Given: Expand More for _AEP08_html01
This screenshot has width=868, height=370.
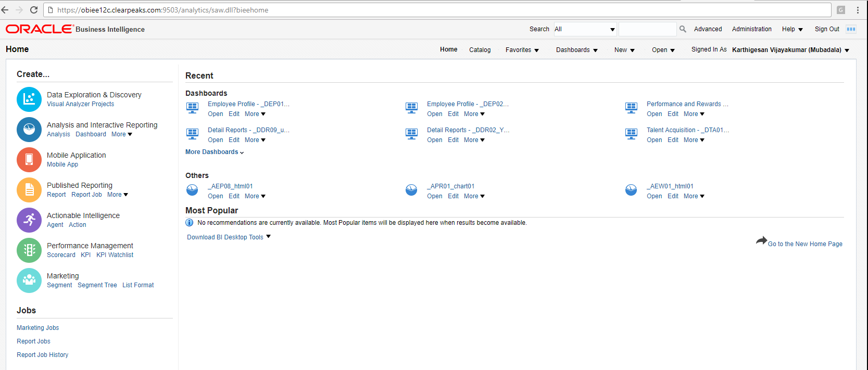Looking at the screenshot, I should point(255,196).
